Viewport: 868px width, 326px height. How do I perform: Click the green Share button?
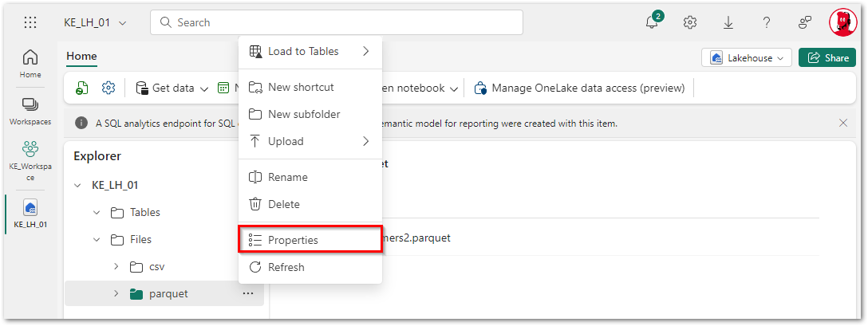(827, 57)
